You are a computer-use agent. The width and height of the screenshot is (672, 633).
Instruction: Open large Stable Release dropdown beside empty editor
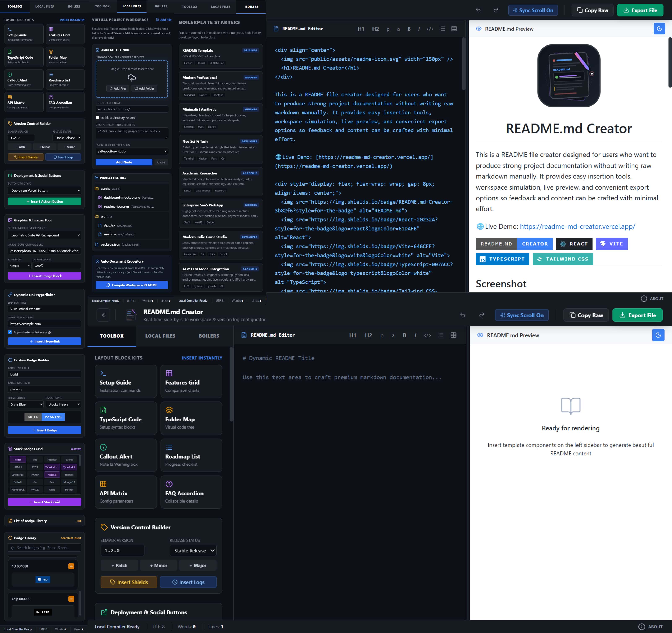click(193, 550)
